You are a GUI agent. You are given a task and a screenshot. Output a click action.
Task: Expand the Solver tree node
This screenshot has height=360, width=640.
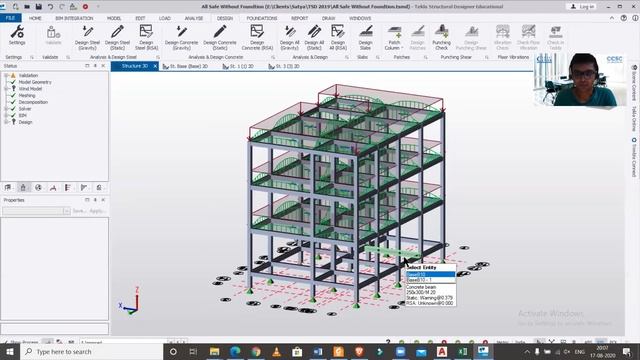6,109
